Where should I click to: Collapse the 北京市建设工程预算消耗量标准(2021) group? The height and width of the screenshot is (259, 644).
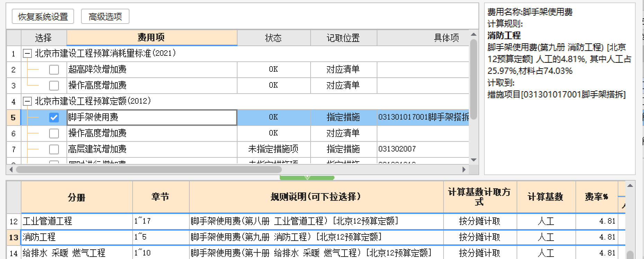click(x=27, y=53)
